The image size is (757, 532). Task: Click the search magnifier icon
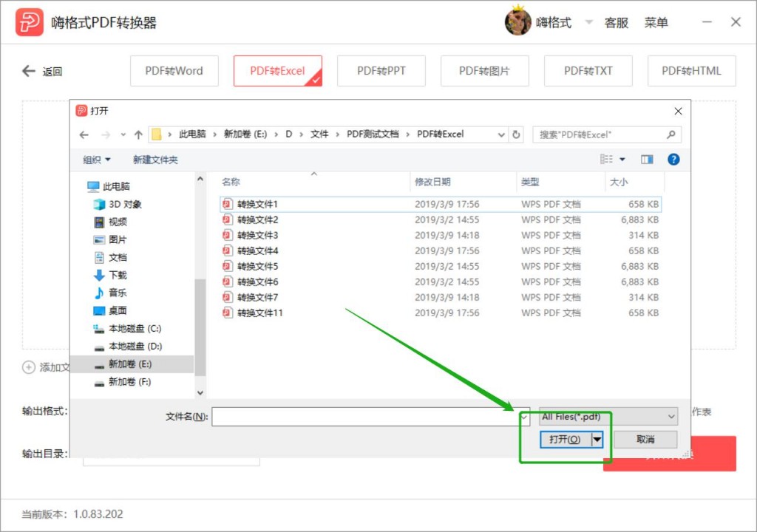pyautogui.click(x=671, y=134)
